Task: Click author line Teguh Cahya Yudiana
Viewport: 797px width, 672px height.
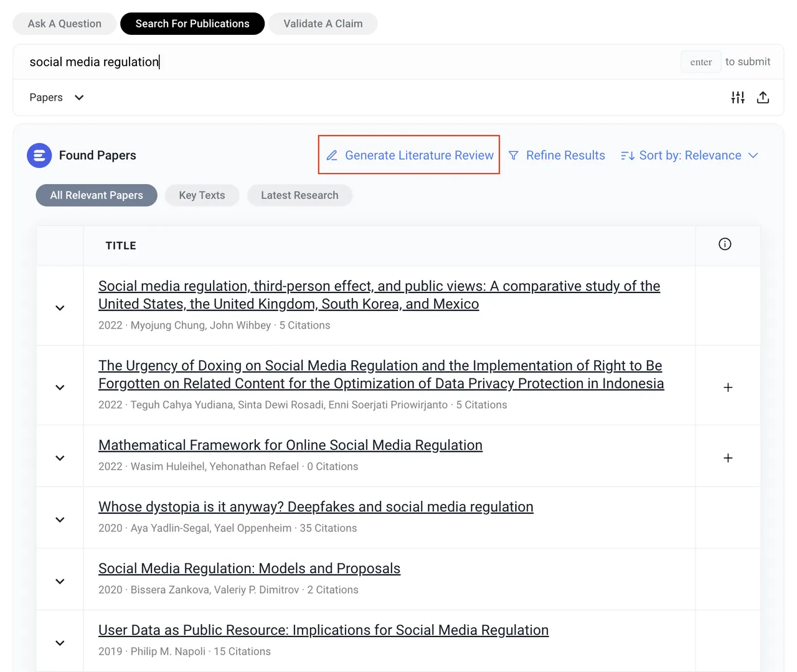Action: (289, 405)
